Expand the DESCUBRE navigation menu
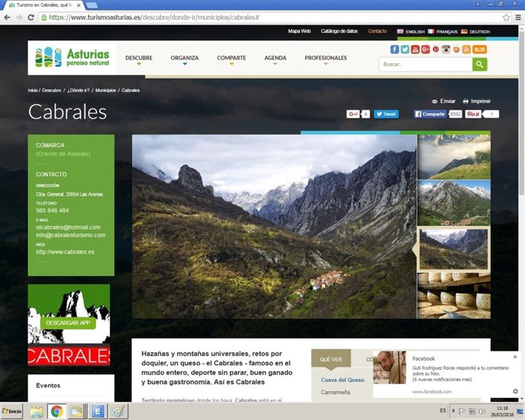The height and width of the screenshot is (420, 525). click(x=139, y=59)
